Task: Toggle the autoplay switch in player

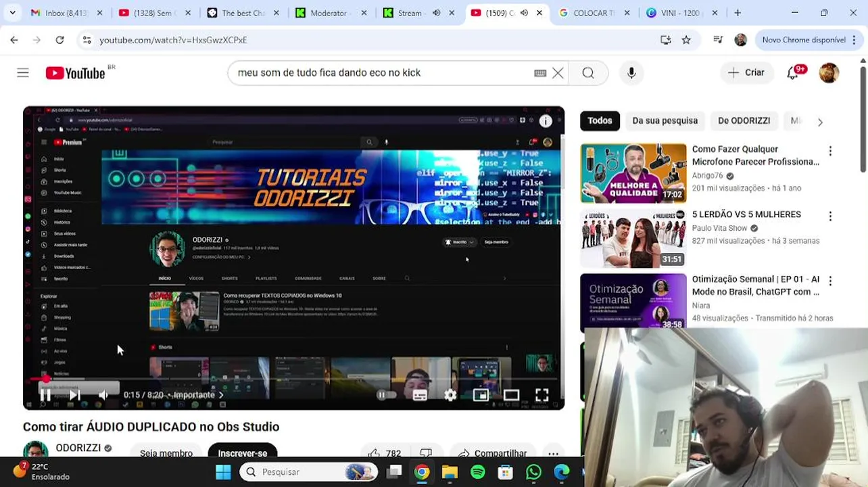Action: tap(386, 395)
